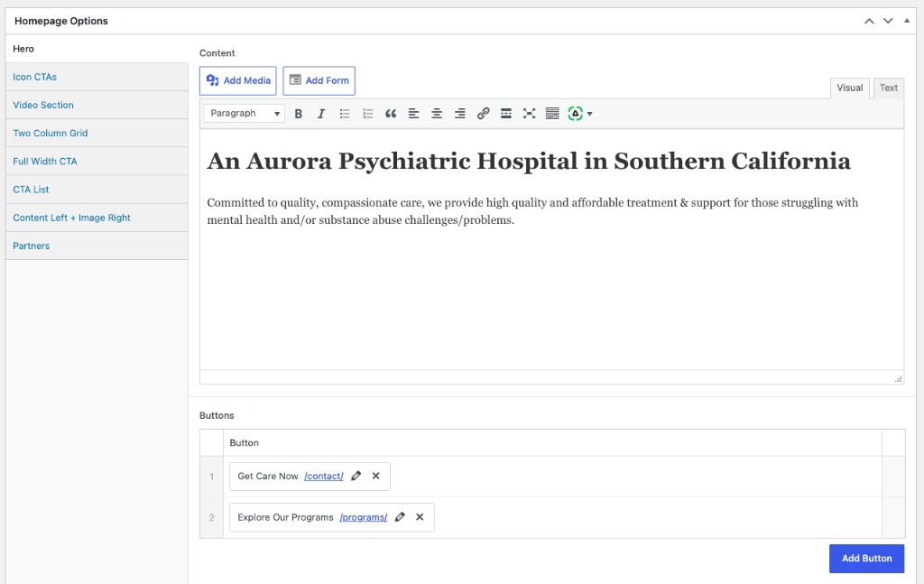Collapse the Homepage Options panel

[x=907, y=22]
